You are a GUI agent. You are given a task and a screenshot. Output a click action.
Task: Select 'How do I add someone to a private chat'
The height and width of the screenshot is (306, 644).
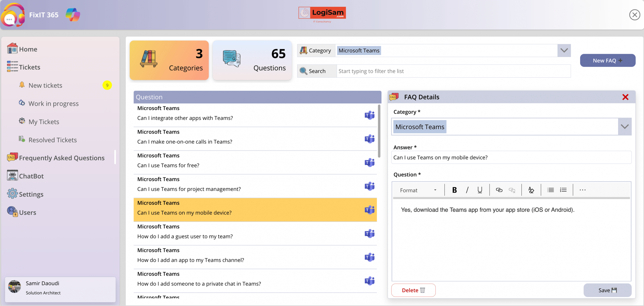255,281
